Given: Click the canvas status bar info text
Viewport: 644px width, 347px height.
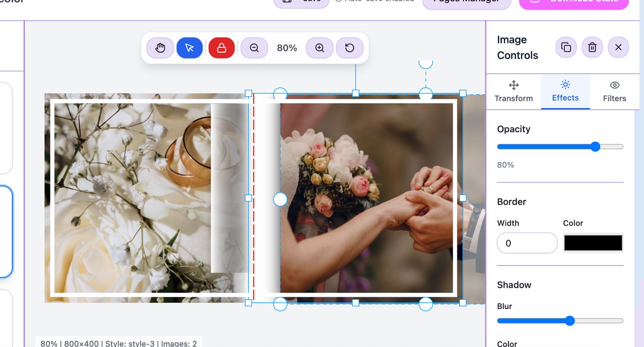Looking at the screenshot, I should click(119, 343).
